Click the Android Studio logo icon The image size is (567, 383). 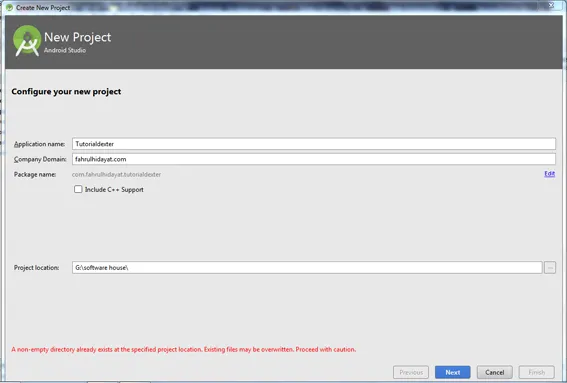[27, 41]
